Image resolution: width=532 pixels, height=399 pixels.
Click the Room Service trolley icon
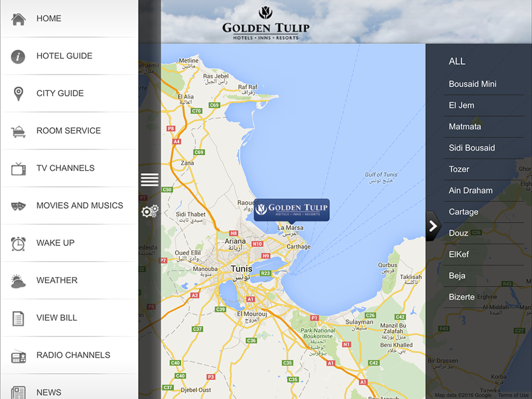tap(18, 131)
